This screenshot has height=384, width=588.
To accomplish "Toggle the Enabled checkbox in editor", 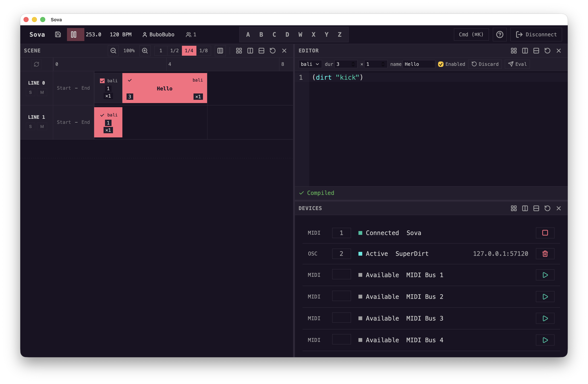I will coord(440,64).
